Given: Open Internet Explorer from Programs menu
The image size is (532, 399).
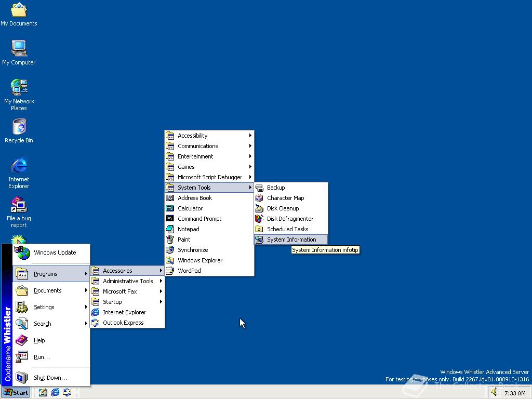Looking at the screenshot, I should tap(128, 312).
